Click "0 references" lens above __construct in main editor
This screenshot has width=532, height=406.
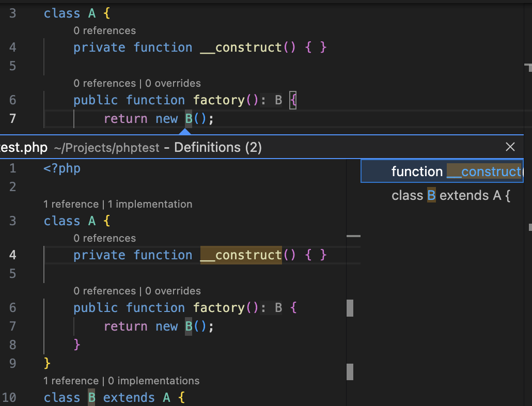(x=104, y=30)
